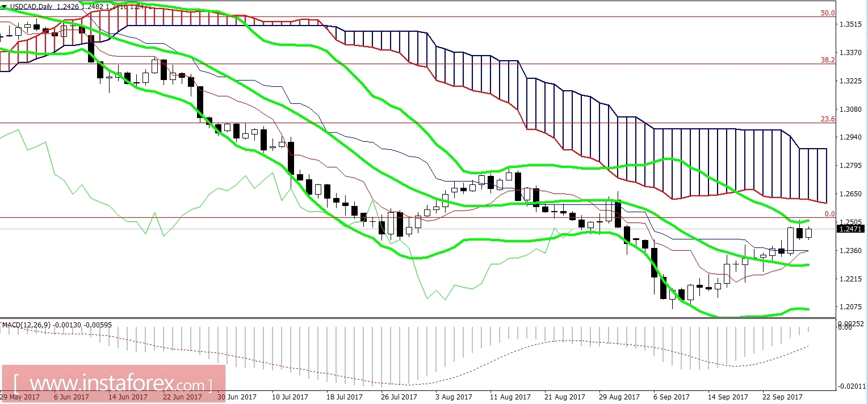
Task: Click the current price tag 1.2471
Action: pos(850,229)
